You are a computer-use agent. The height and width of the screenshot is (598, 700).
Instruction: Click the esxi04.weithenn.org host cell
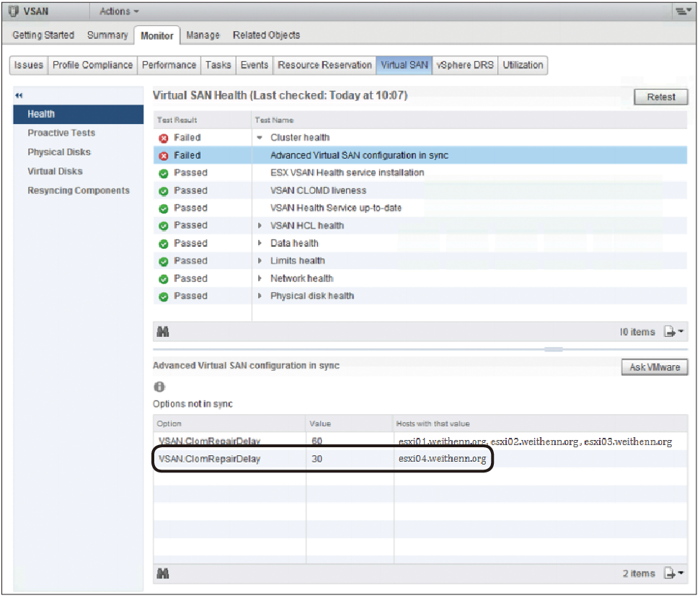click(442, 459)
